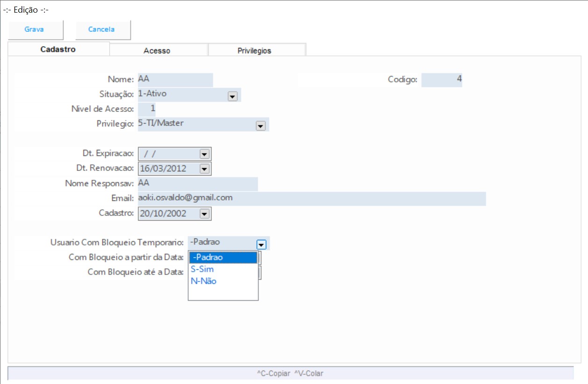The width and height of the screenshot is (588, 384).
Task: Click the ^C-Copiar ^V-Colar status bar
Action: point(290,373)
